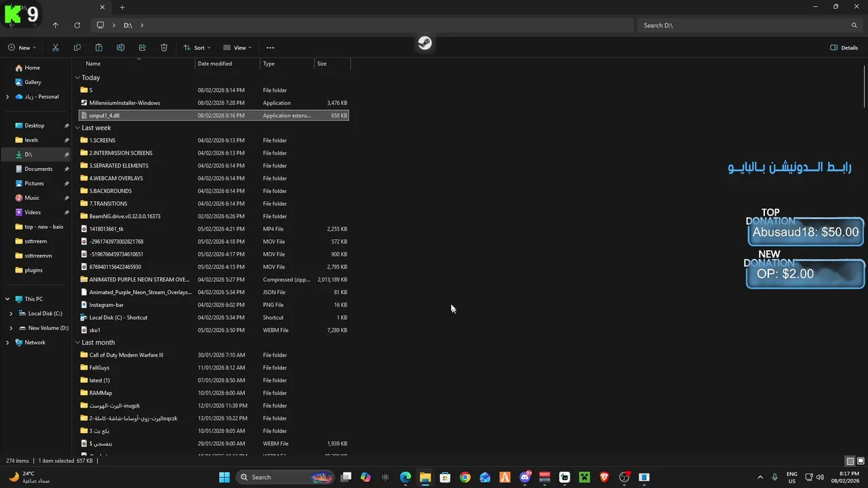Viewport: 868px width, 488px height.
Task: Click the Steam overlay icon
Action: [425, 43]
